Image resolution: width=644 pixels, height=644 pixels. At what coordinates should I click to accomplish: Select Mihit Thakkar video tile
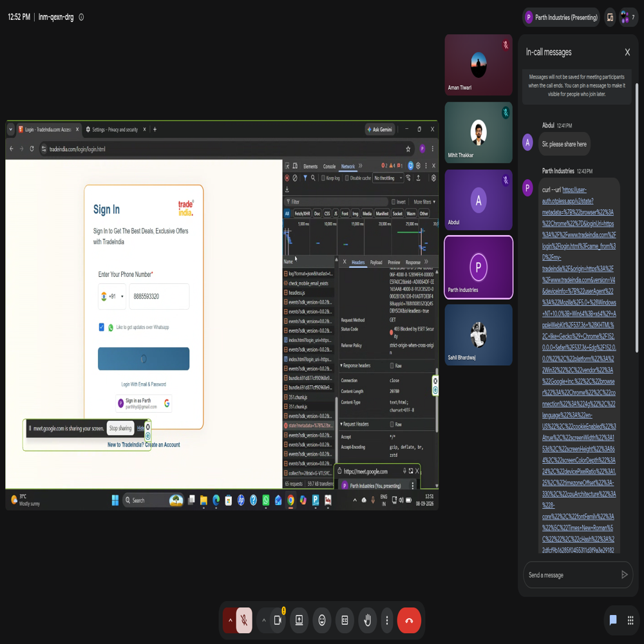(x=478, y=132)
